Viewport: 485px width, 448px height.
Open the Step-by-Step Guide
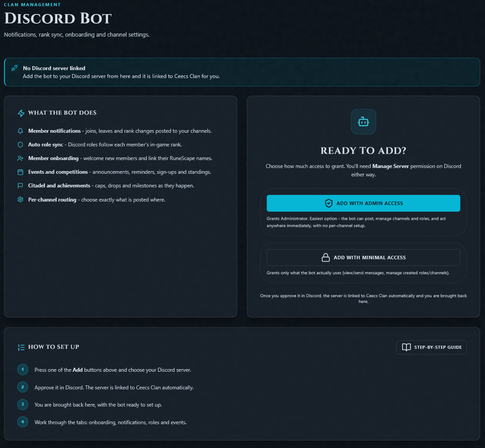point(432,347)
